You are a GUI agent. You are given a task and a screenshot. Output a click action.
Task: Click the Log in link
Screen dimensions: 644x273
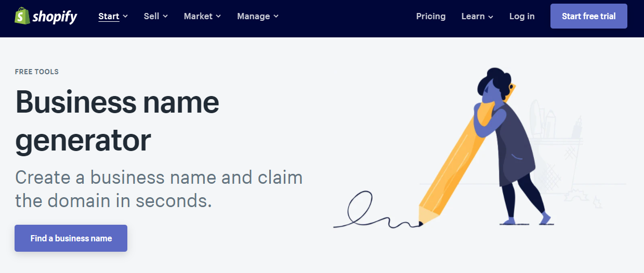tap(522, 16)
